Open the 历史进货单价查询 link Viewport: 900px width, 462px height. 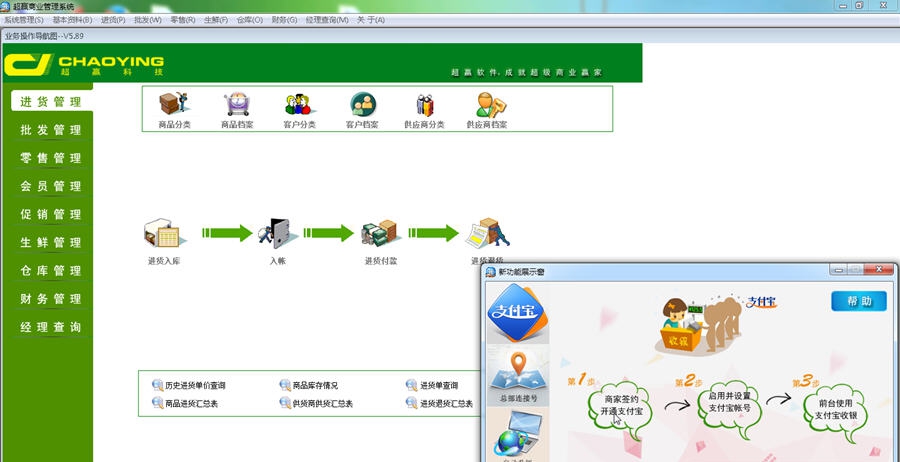click(x=195, y=386)
